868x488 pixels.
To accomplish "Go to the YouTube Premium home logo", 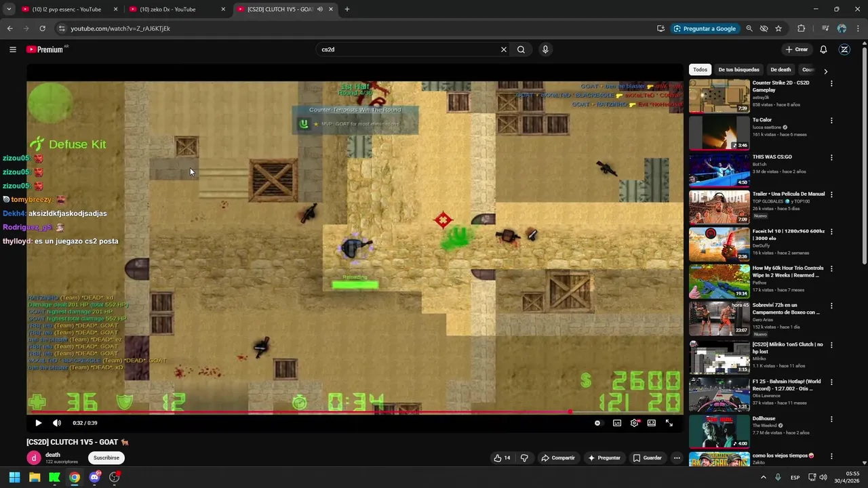I will (45, 49).
